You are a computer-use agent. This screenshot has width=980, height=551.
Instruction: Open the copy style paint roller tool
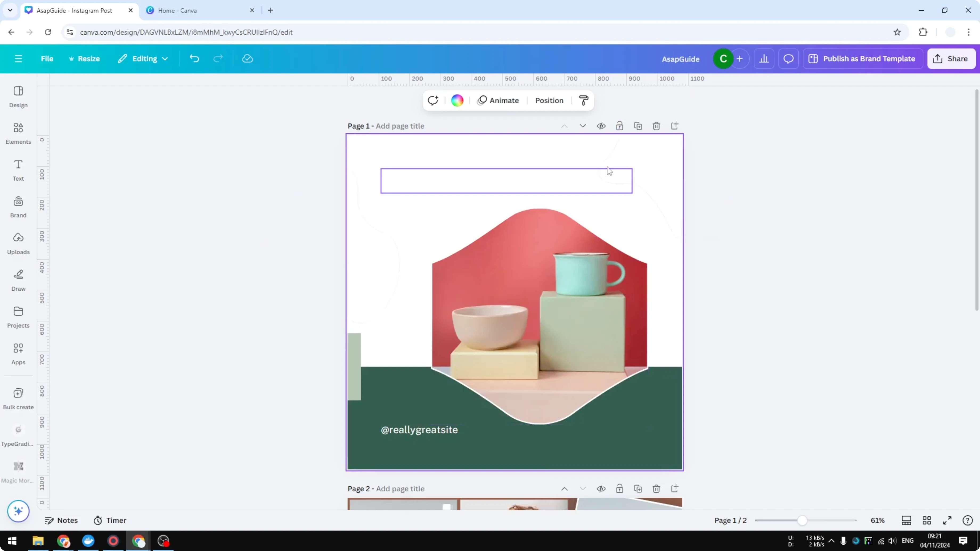pos(583,100)
